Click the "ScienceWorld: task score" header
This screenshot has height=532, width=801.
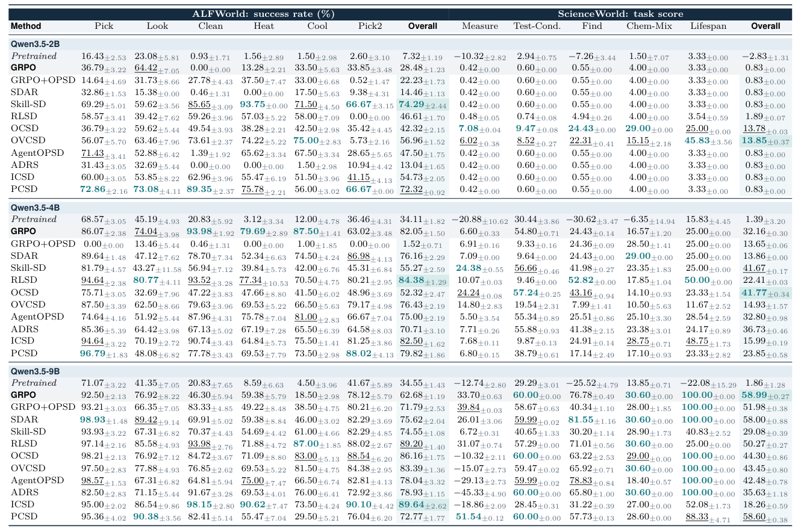click(620, 14)
